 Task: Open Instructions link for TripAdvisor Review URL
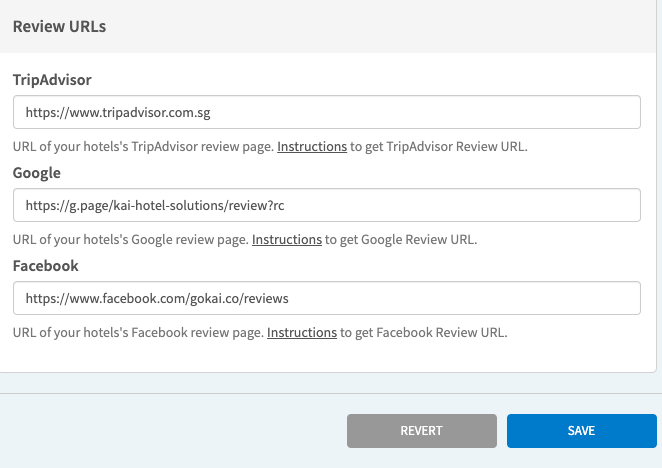[312, 147]
